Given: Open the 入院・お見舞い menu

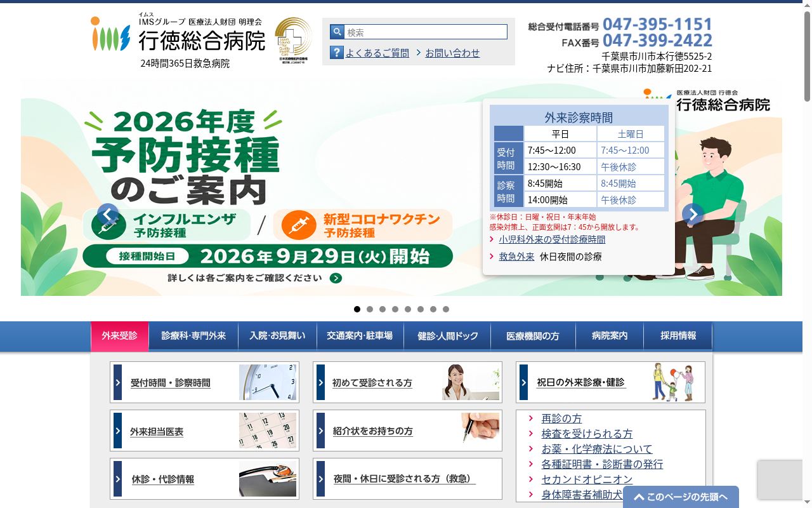Looking at the screenshot, I should coord(277,336).
